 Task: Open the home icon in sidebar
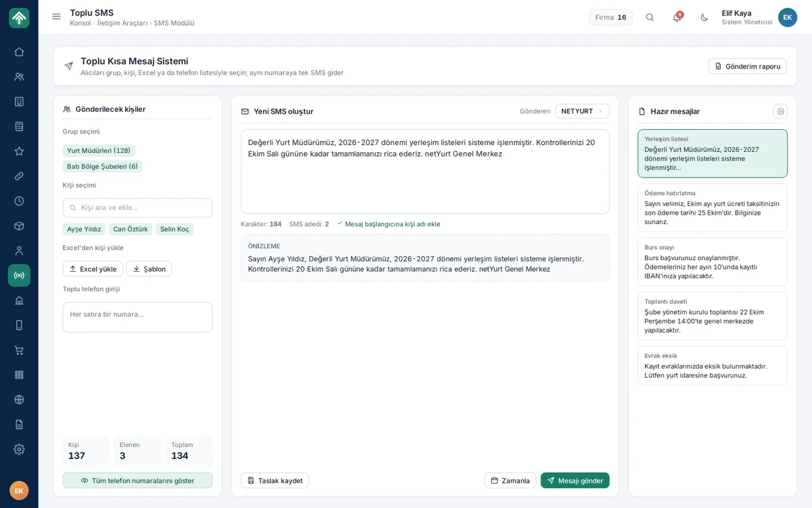pyautogui.click(x=19, y=52)
